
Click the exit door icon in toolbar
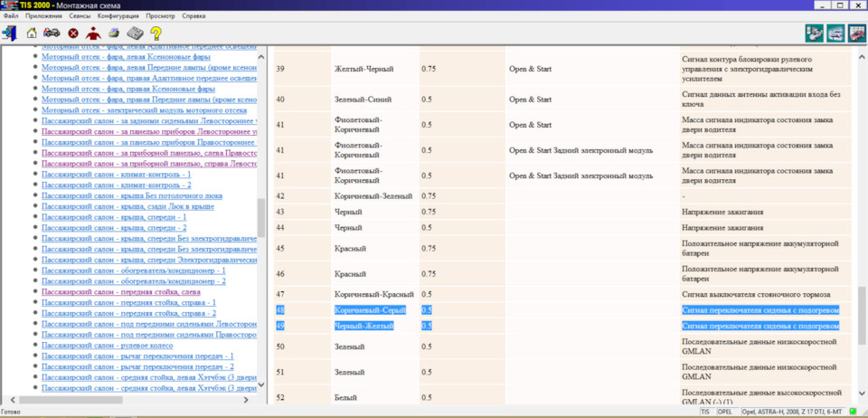[x=9, y=33]
